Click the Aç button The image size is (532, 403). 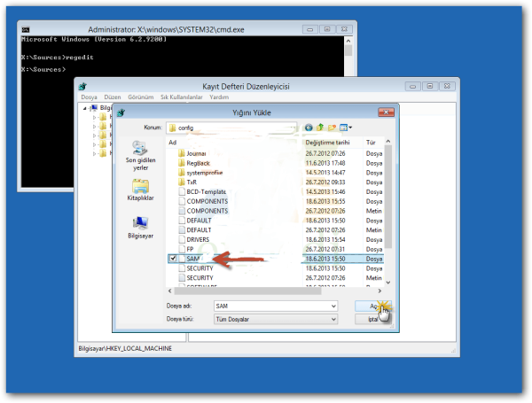(x=373, y=306)
